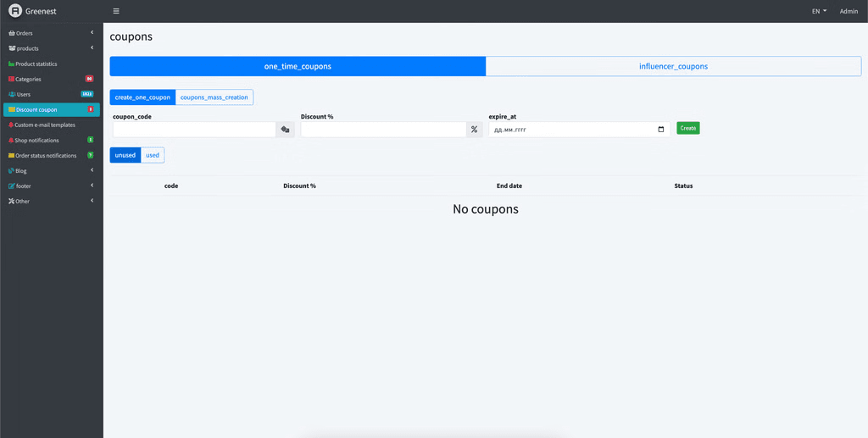Click the Categories icon in sidebar
Image resolution: width=868 pixels, height=438 pixels.
pyautogui.click(x=12, y=79)
